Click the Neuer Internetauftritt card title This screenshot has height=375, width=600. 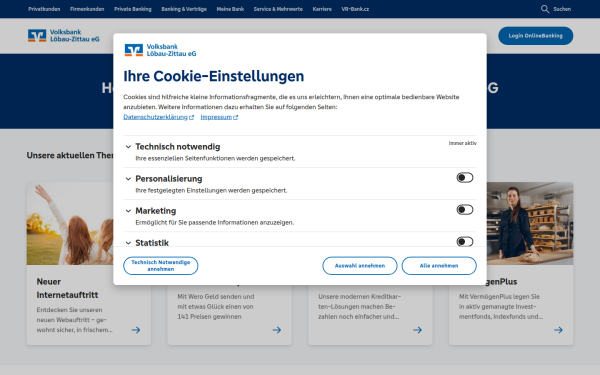[67, 288]
